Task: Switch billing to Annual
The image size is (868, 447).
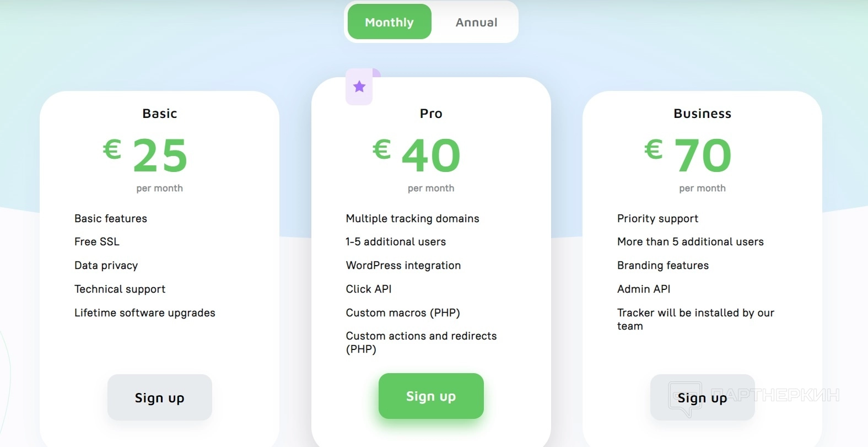Action: pos(476,23)
